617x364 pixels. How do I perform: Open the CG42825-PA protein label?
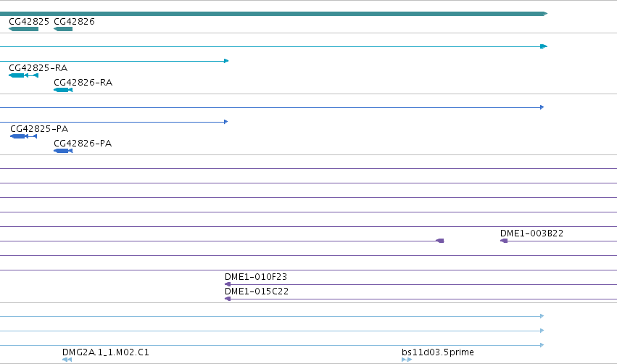tap(39, 129)
